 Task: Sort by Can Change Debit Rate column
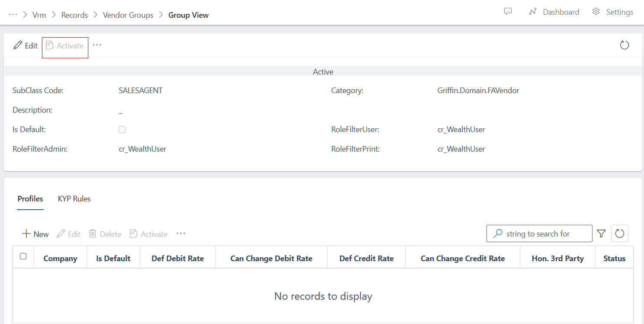click(271, 259)
